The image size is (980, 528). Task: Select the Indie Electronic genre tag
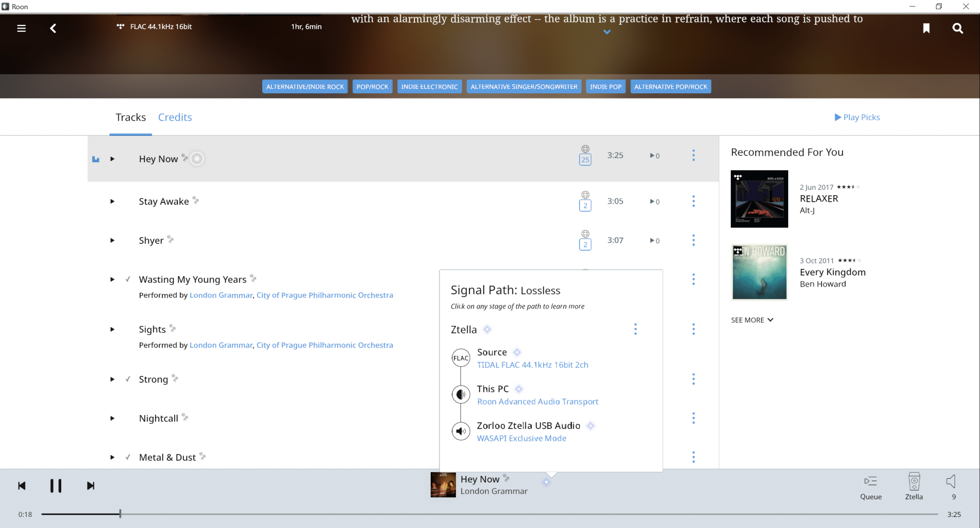[429, 87]
